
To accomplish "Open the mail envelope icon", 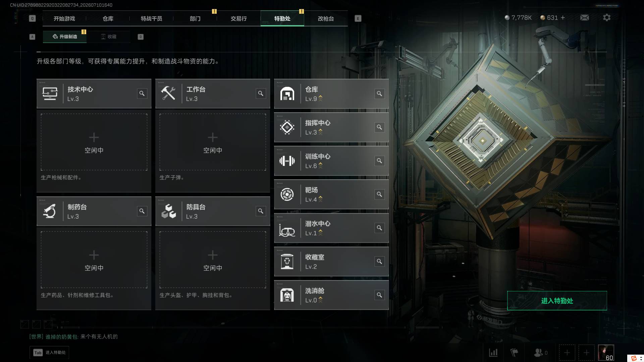I will click(x=584, y=17).
